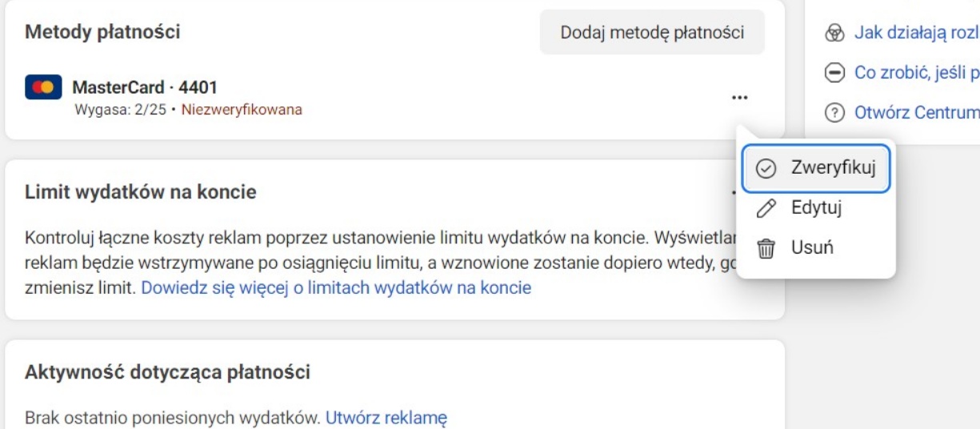Click the checkmark icon beside Zweryfikuj
The width and height of the screenshot is (980, 429).
(x=766, y=168)
